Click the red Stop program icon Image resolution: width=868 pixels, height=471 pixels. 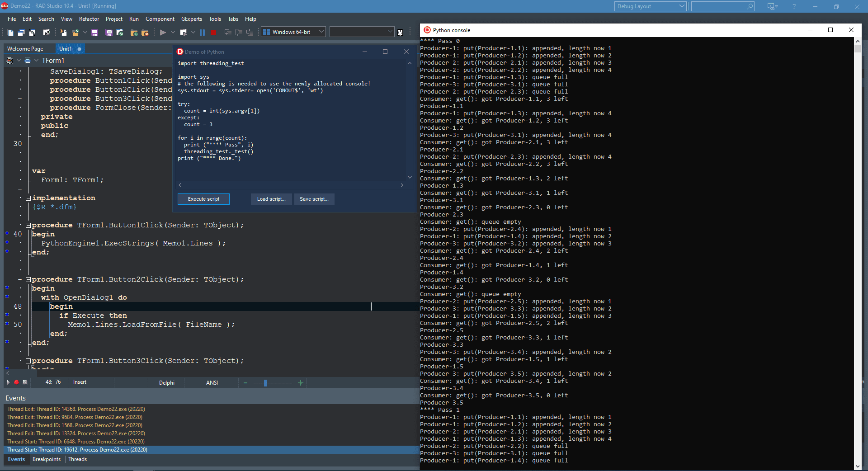(x=213, y=33)
